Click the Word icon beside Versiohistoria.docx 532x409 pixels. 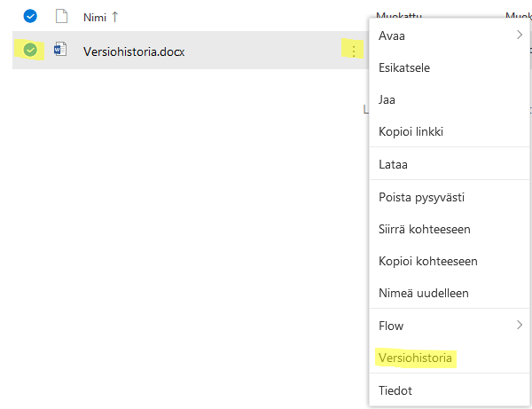(x=61, y=51)
